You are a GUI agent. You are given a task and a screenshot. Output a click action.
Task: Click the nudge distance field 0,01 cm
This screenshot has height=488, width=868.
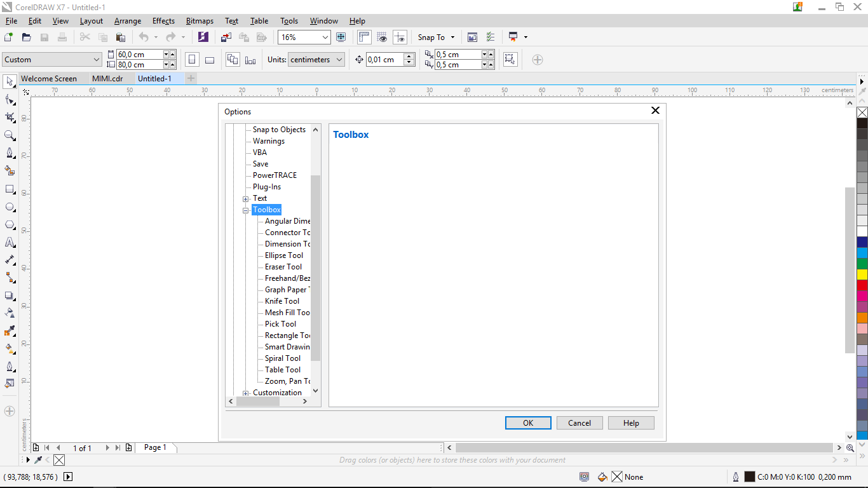tap(385, 60)
